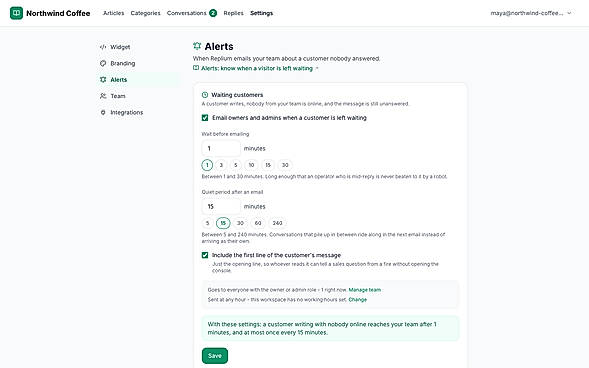Select Team in settings sidebar
The width and height of the screenshot is (589, 368).
tap(138, 96)
